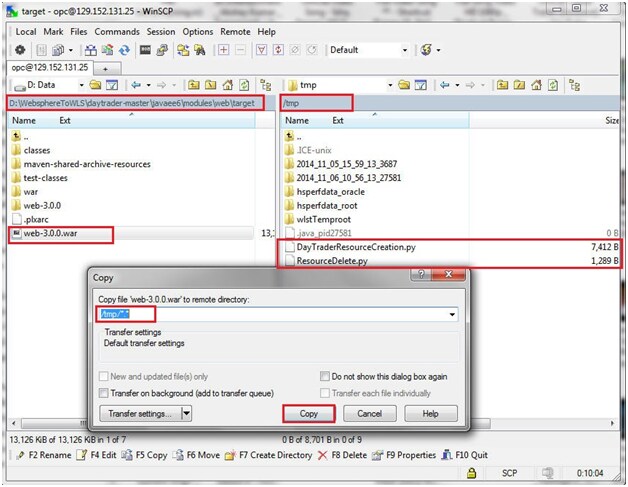Open the Local menu
Viewport: 628px width, 487px height.
click(26, 32)
